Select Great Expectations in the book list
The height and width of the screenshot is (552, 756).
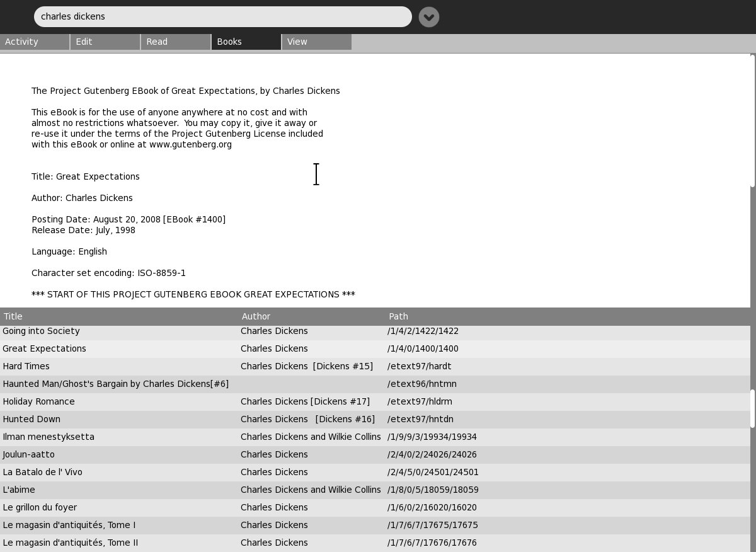(x=44, y=348)
